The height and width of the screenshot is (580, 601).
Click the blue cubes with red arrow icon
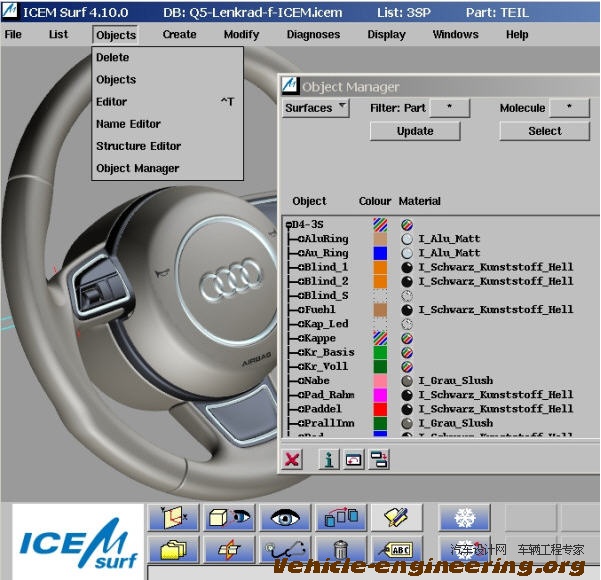tap(341, 518)
